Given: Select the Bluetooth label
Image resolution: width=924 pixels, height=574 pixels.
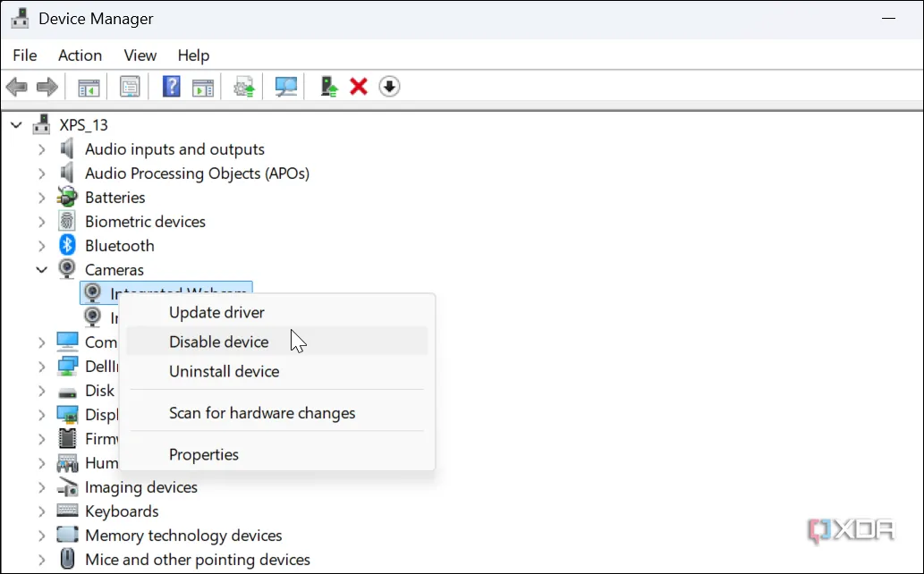Looking at the screenshot, I should pyautogui.click(x=120, y=246).
